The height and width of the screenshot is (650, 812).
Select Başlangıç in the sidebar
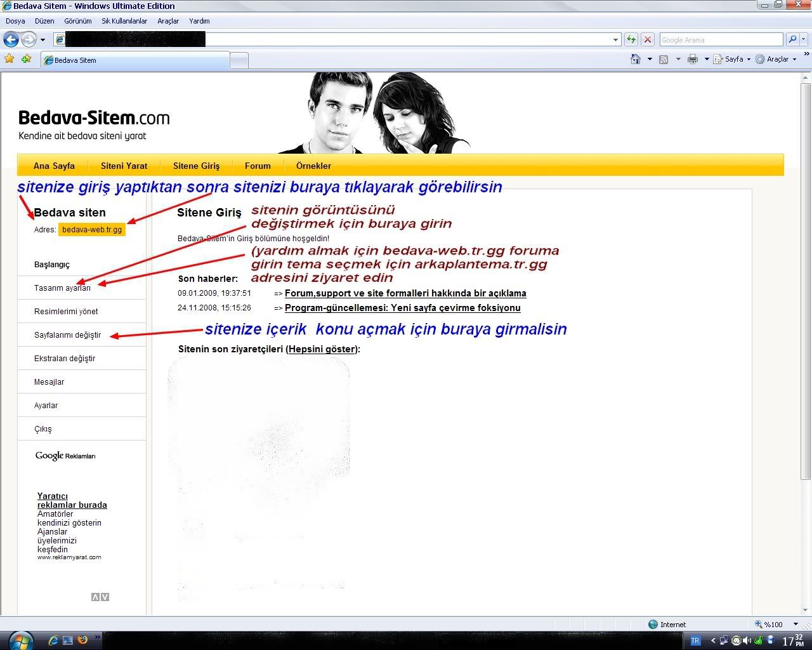tap(52, 265)
